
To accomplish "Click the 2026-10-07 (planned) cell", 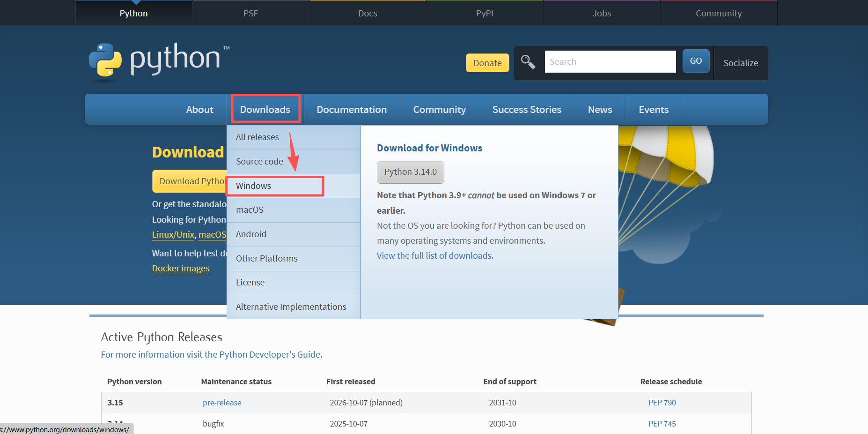I will coord(366,403).
